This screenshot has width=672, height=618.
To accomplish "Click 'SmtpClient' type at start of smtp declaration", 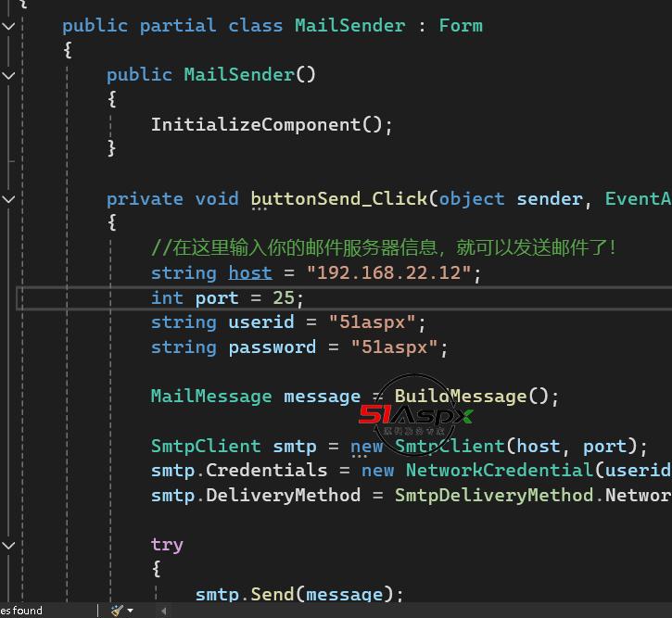I will (x=206, y=447).
